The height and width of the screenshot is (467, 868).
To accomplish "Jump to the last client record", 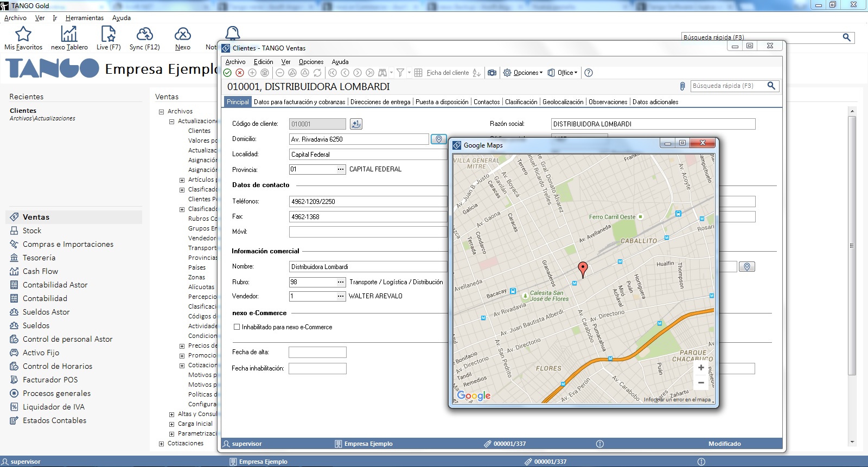I will (x=370, y=73).
